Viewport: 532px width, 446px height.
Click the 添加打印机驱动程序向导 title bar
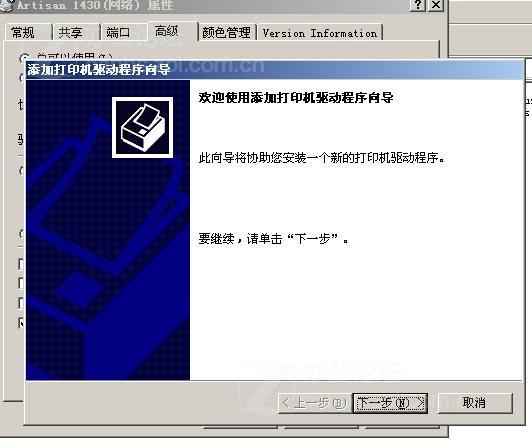coord(275,70)
